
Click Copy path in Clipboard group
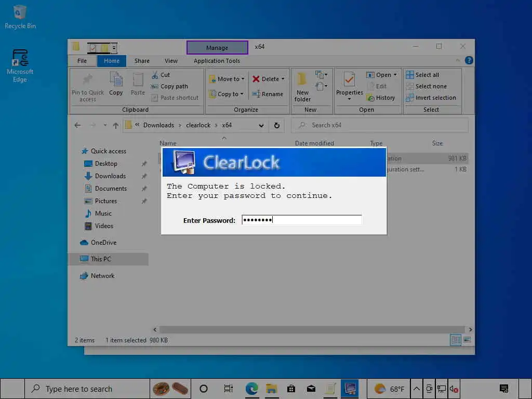click(x=169, y=86)
